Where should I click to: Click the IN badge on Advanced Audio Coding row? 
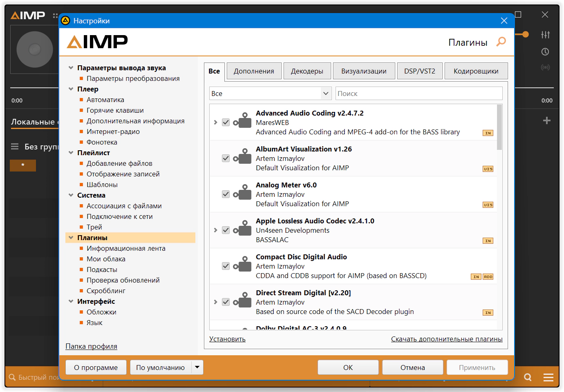[488, 133]
